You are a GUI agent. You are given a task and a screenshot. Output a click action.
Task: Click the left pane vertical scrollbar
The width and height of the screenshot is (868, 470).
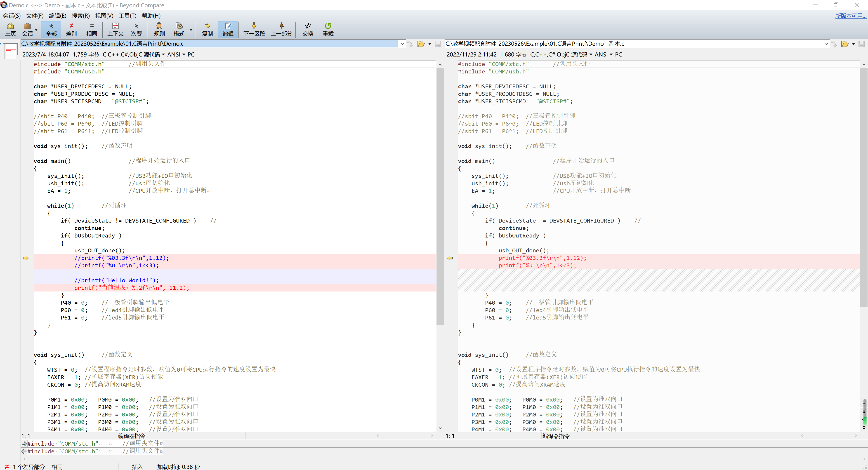click(x=440, y=196)
